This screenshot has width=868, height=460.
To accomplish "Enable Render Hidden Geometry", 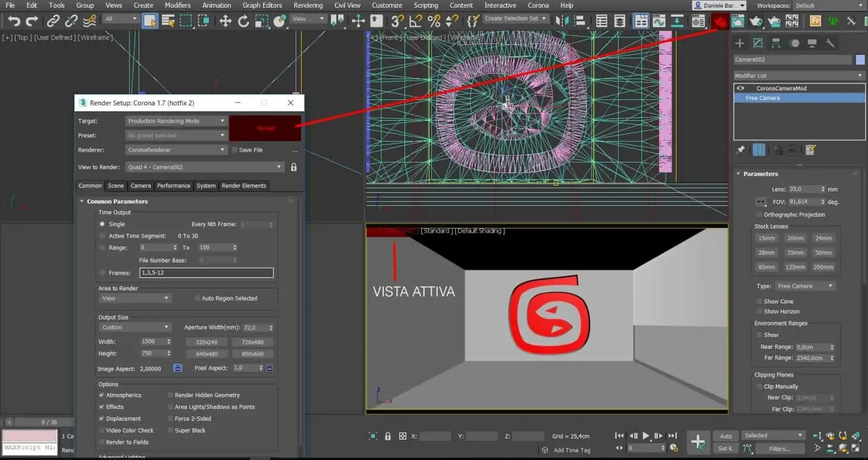I will click(x=171, y=395).
